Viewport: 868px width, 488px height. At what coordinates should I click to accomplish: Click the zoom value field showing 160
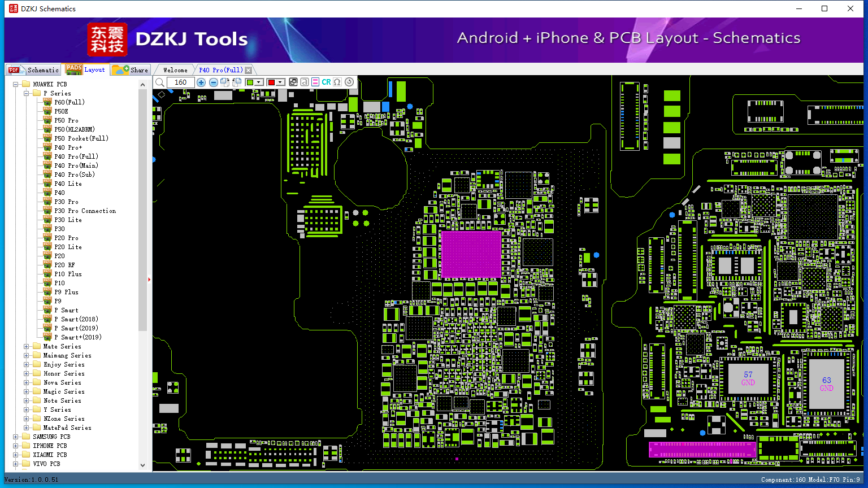click(181, 82)
